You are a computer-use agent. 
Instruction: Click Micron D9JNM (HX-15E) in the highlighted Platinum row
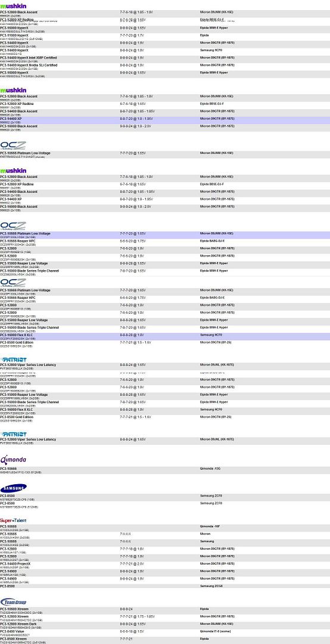point(217,234)
